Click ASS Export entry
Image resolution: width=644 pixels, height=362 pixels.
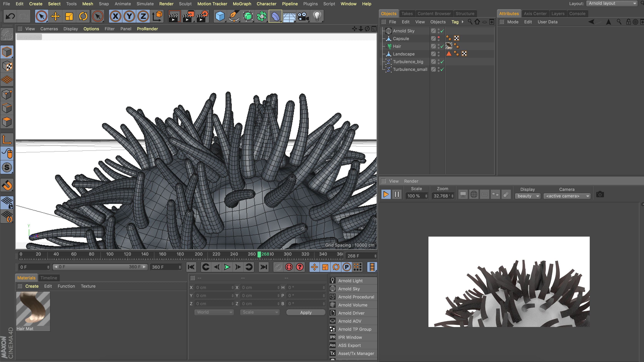click(x=353, y=345)
